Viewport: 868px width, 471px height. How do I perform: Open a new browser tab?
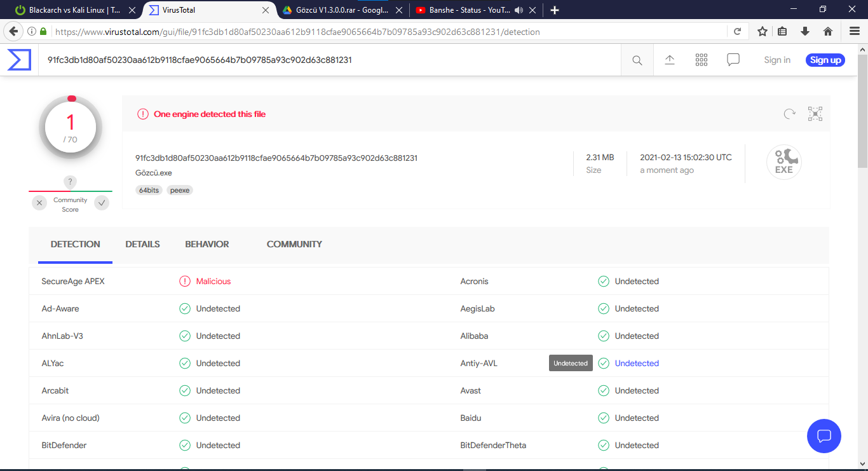click(555, 10)
